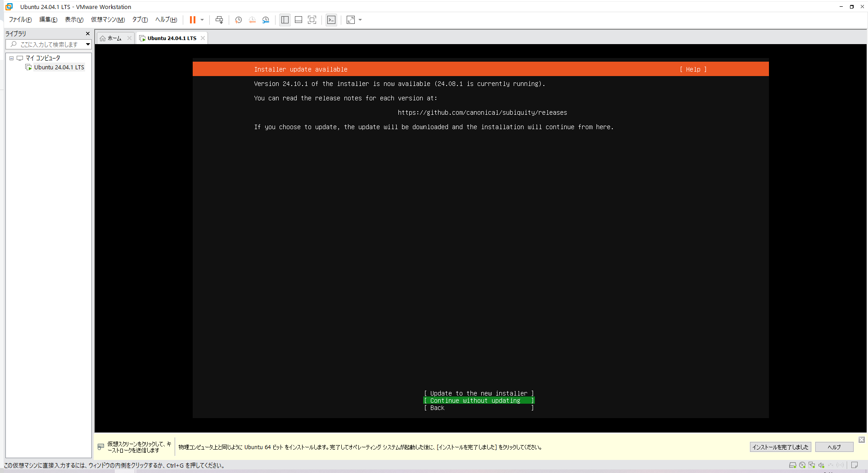Open the ヘルプ(H) menu
Screen dimensions: 868x473
[166, 20]
